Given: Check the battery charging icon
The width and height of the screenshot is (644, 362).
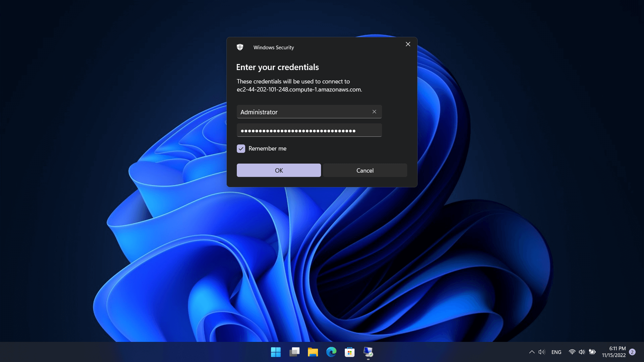Looking at the screenshot, I should 592,352.
